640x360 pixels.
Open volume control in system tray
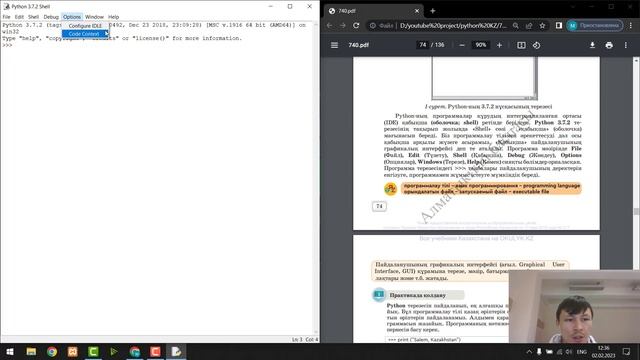click(569, 351)
